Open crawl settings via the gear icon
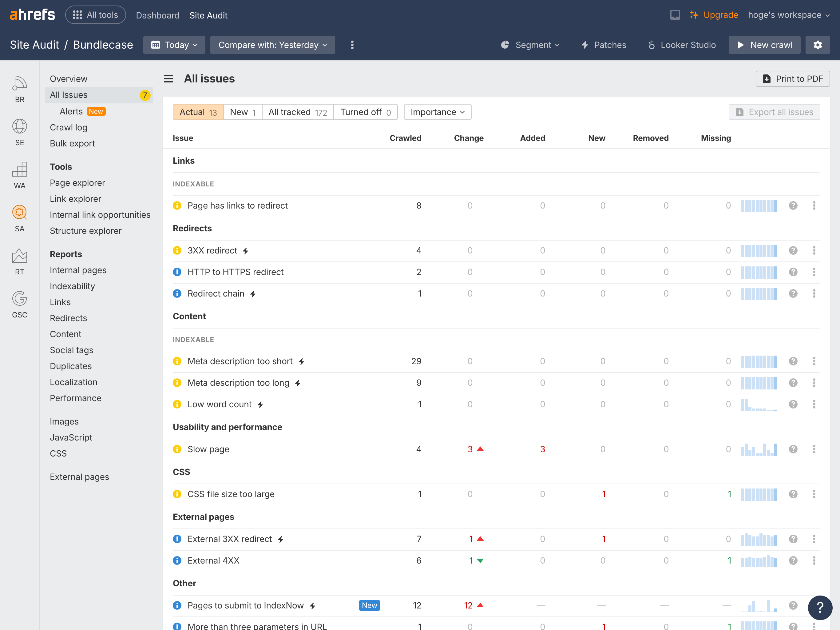 click(x=818, y=45)
